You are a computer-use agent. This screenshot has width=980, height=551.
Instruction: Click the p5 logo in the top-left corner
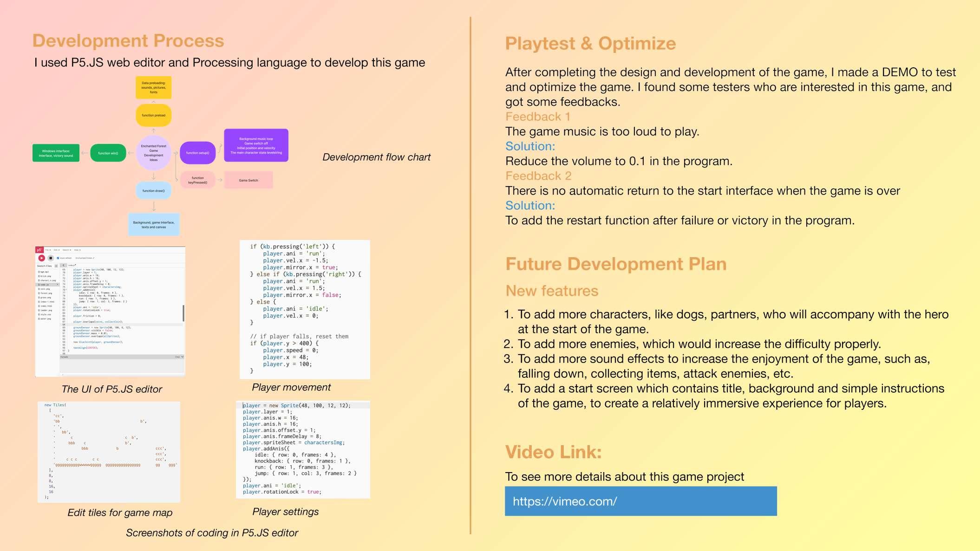(39, 250)
